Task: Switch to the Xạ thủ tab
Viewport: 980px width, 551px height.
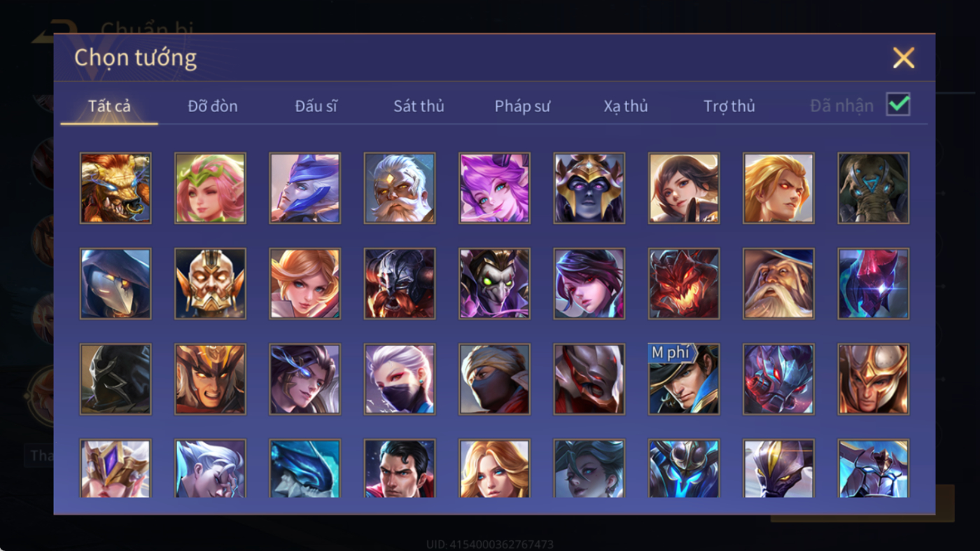Action: [626, 106]
